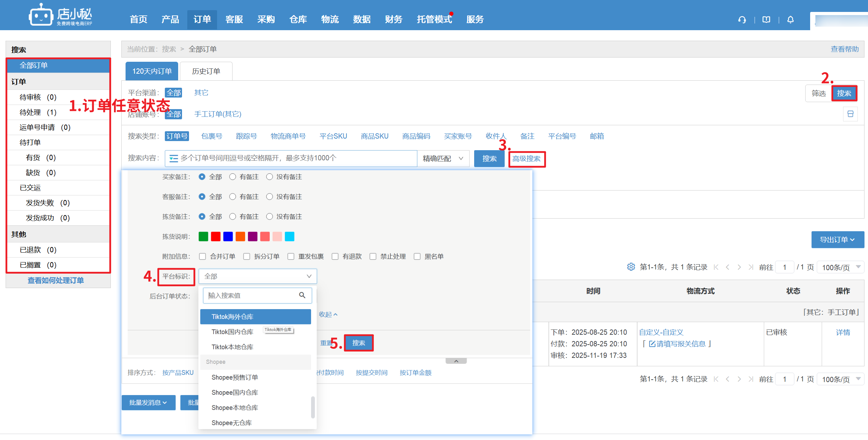Click the batch input list icon
This screenshot has height=440, width=868.
coord(173,159)
